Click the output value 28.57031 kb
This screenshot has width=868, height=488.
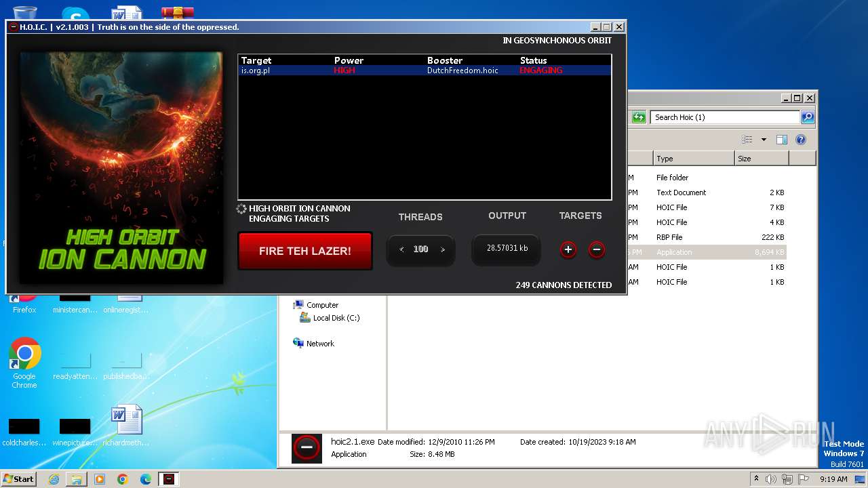507,248
